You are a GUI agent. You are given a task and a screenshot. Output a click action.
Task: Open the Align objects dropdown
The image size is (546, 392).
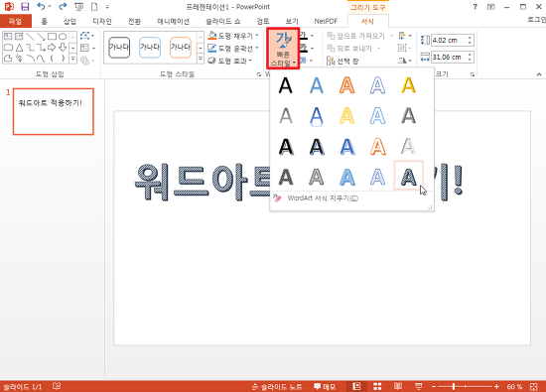tap(405, 36)
